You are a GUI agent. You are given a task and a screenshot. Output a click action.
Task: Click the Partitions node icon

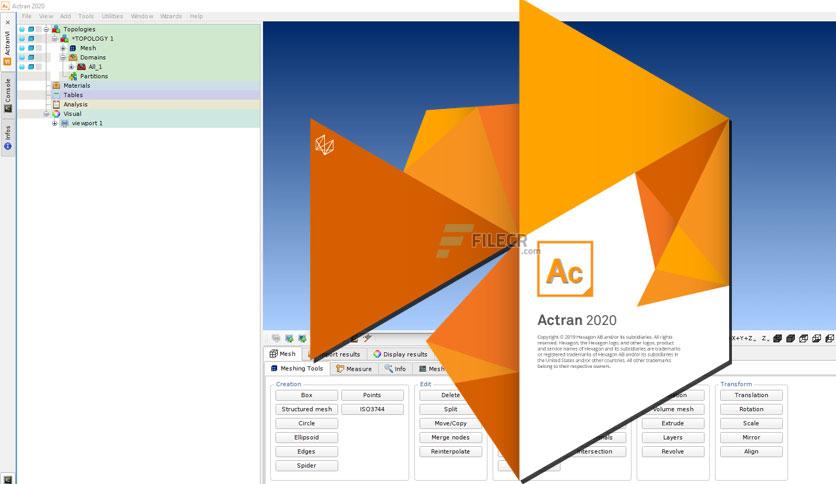click(x=73, y=76)
